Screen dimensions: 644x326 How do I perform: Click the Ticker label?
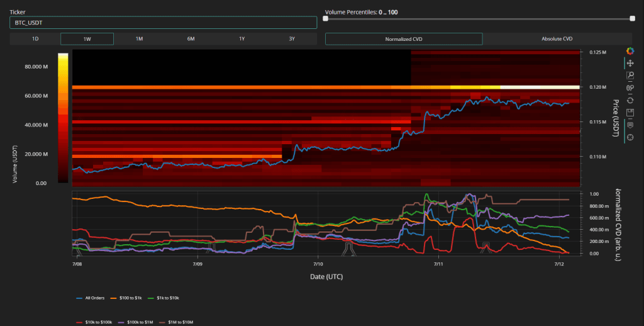click(x=18, y=13)
